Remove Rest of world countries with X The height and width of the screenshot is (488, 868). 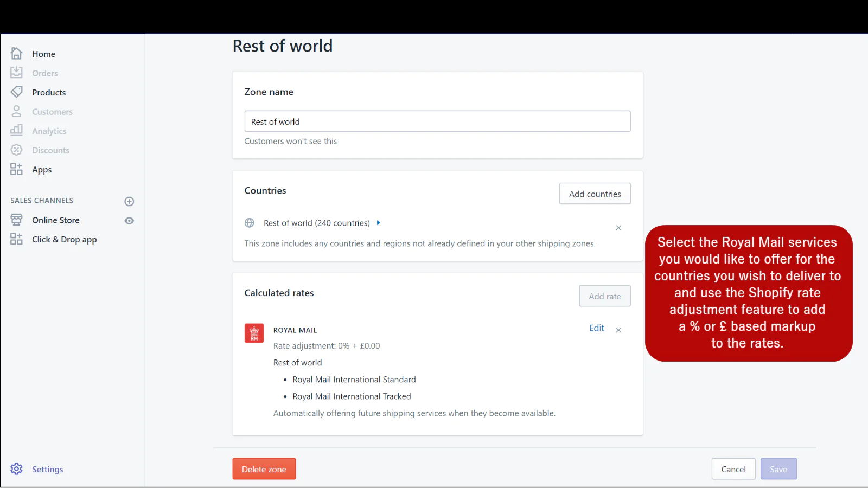(618, 228)
